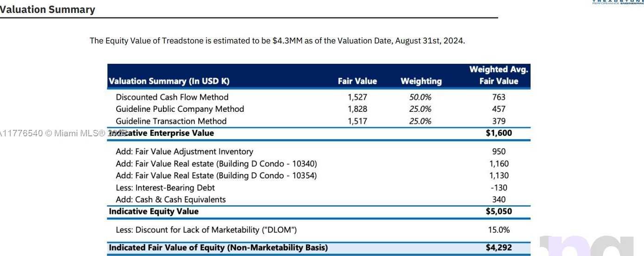Image resolution: width=644 pixels, height=256 pixels.
Task: Select the Less: Interest-Bearing Debt line
Action: [165, 188]
